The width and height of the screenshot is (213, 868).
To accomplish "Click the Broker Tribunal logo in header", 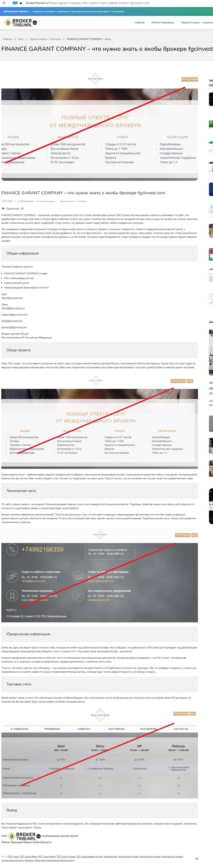I will tap(20, 23).
